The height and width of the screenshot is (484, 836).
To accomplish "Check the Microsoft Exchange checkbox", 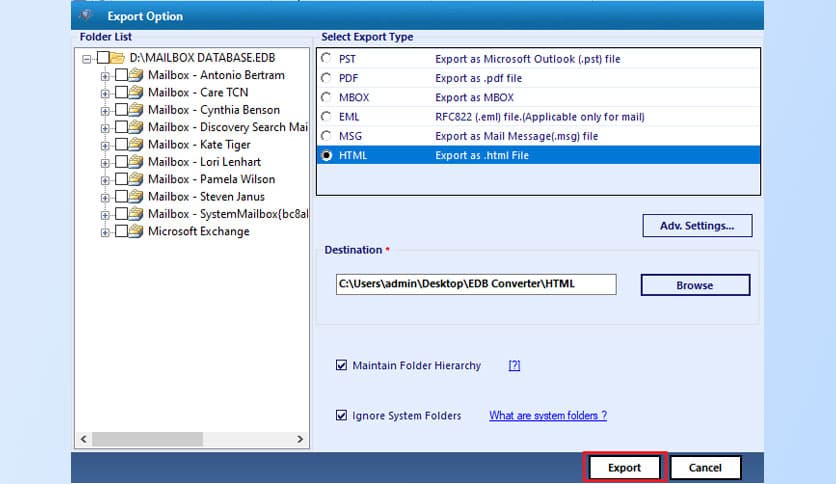I will (122, 231).
